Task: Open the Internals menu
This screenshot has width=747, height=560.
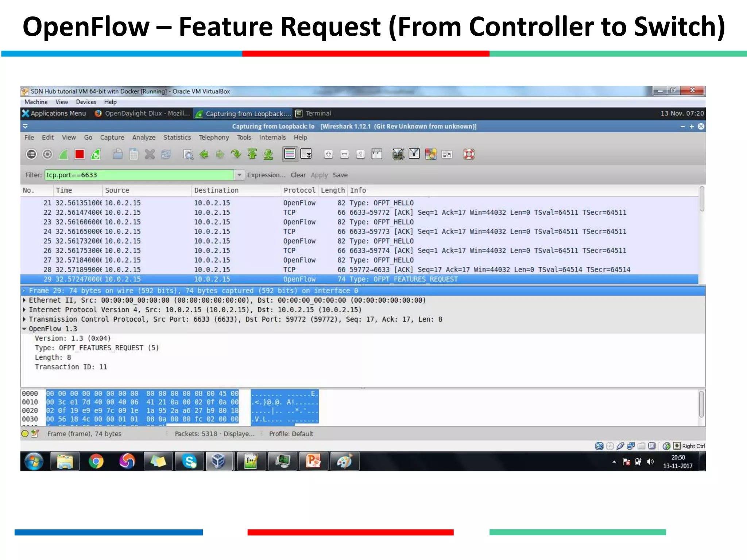Action: point(272,137)
